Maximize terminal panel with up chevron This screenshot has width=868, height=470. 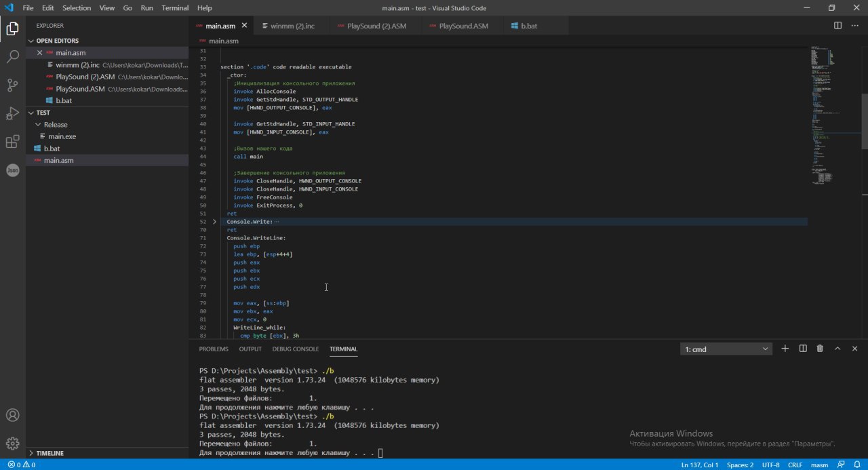click(x=837, y=349)
